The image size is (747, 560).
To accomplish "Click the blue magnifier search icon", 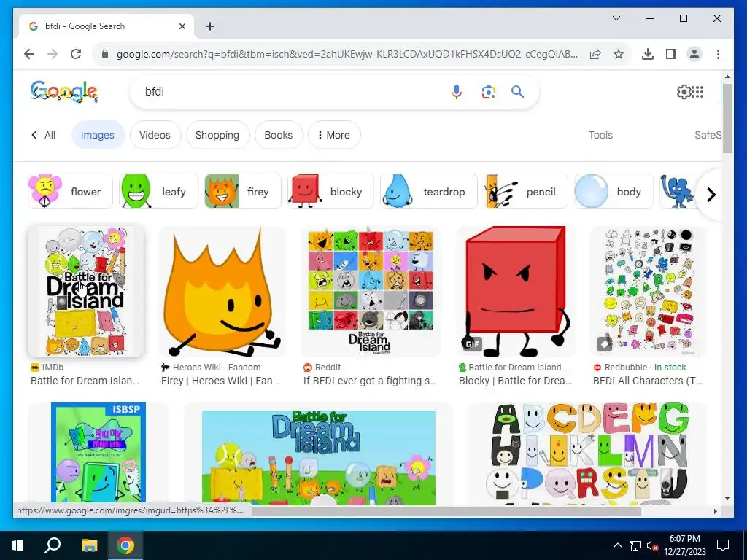I will (x=517, y=91).
